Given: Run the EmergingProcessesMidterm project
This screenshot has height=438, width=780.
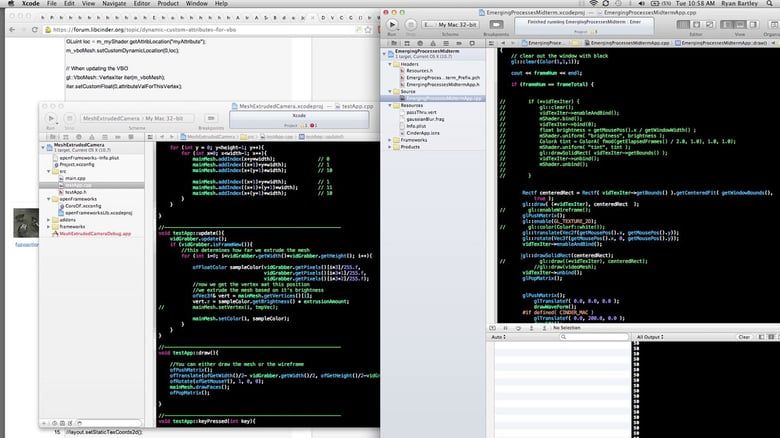Looking at the screenshot, I should [x=392, y=24].
